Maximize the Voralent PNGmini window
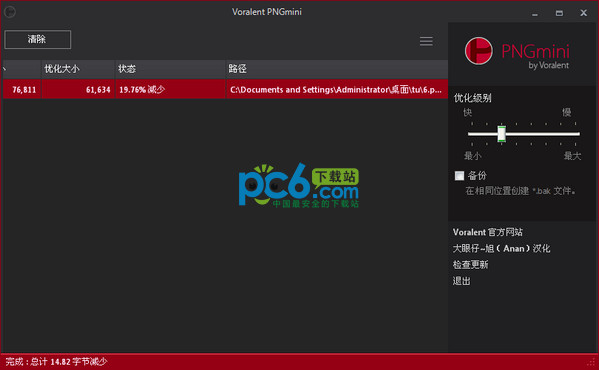Image resolution: width=599 pixels, height=370 pixels. click(x=559, y=13)
